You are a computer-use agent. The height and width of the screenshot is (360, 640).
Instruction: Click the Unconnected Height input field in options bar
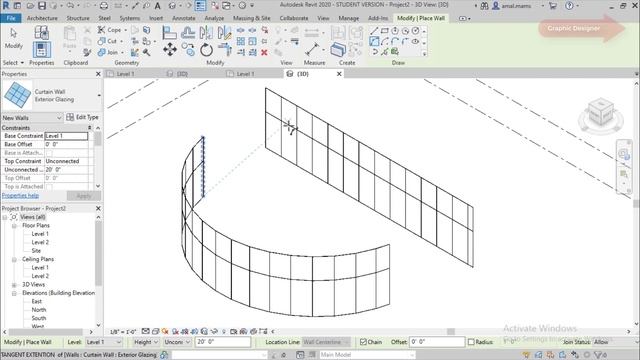[223, 342]
